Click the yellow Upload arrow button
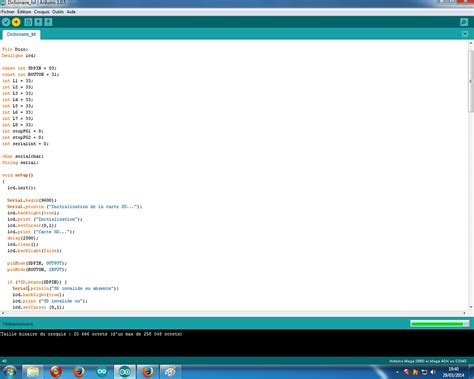 pos(16,22)
